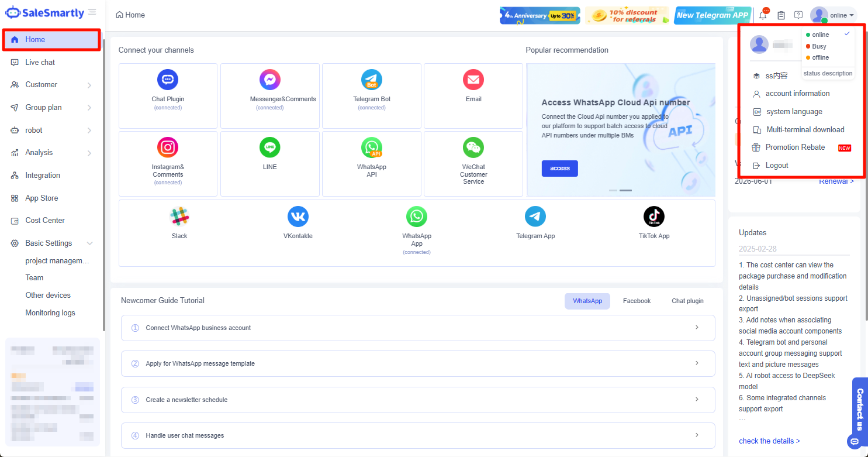
Task: Expand Create a newsletter schedule step
Action: coord(418,400)
